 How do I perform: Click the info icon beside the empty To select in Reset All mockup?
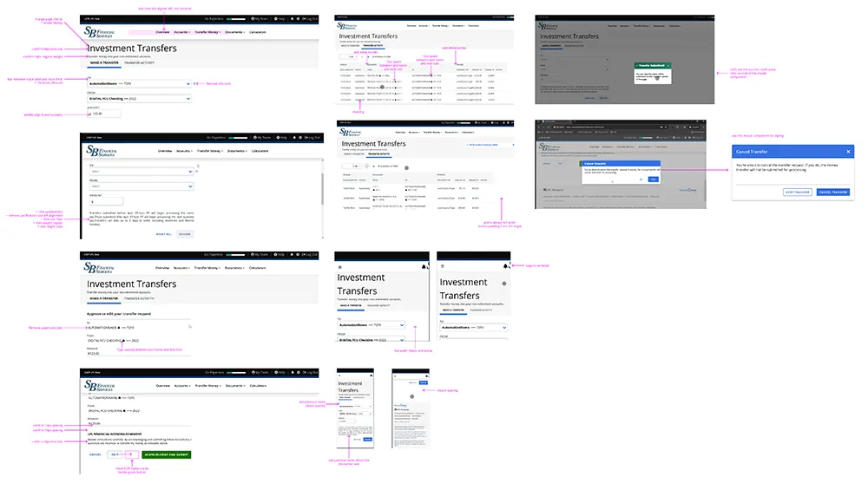(196, 172)
